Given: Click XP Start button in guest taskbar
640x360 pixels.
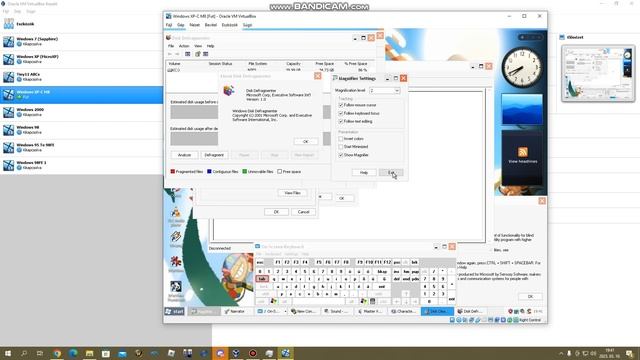Looking at the screenshot, I should (x=175, y=311).
